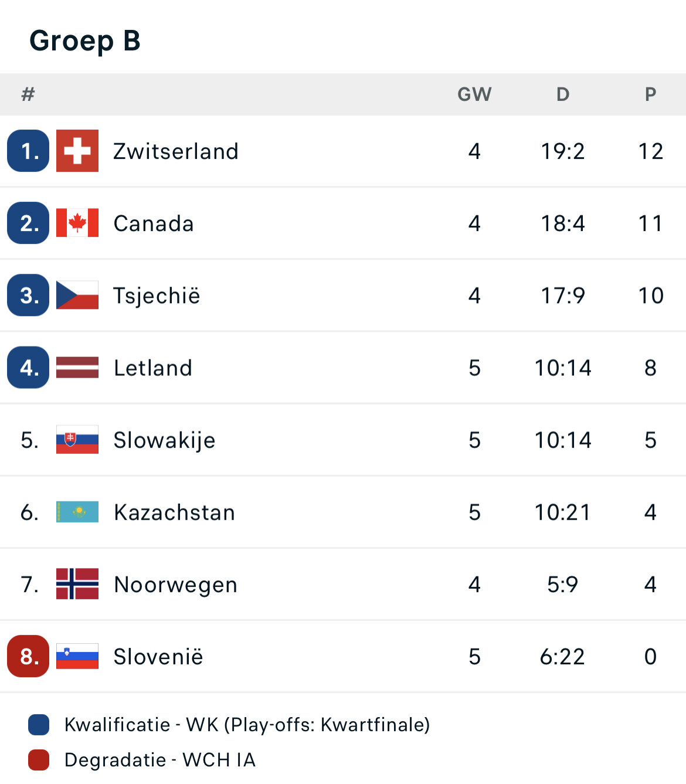This screenshot has width=686, height=784.
Task: Click the blue rank 1 badge
Action: point(28,151)
